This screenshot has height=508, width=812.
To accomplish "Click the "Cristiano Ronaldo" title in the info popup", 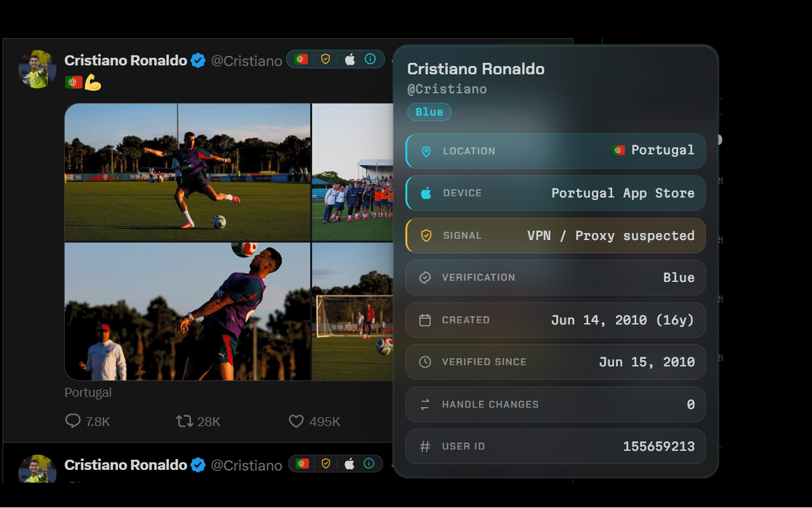I will click(476, 69).
